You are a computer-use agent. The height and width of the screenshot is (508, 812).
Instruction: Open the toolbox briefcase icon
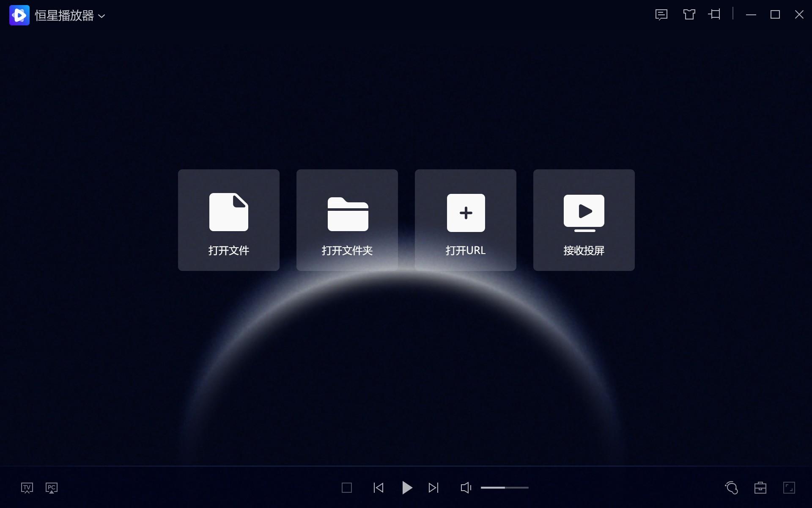(x=760, y=488)
